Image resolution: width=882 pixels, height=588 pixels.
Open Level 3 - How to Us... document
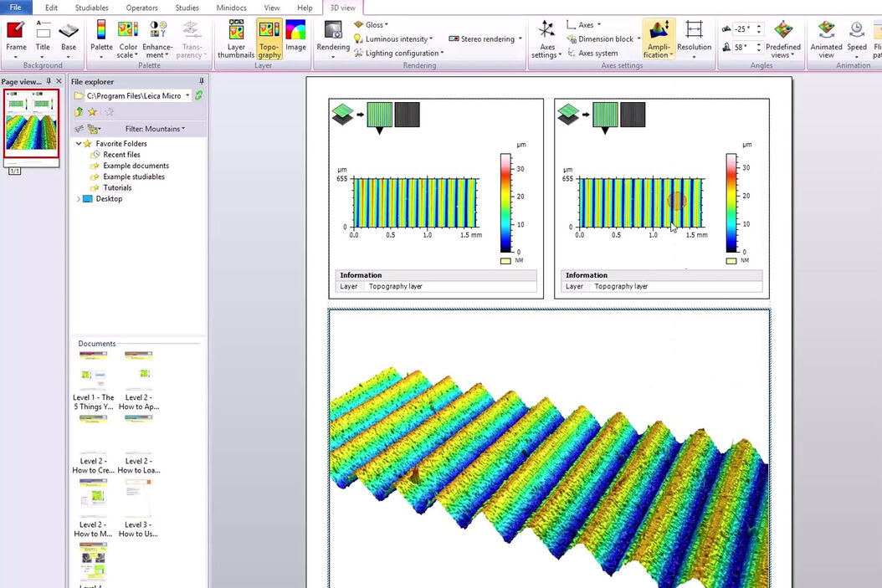138,509
